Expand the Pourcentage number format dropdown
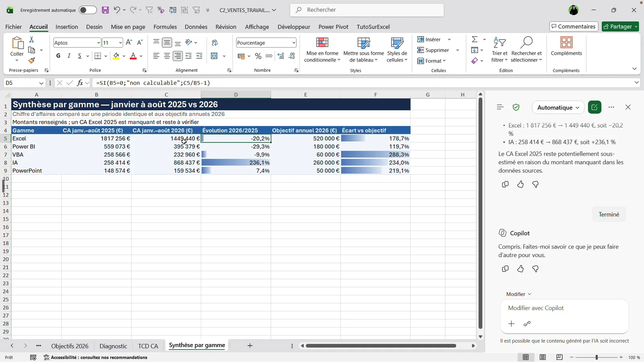644x362 pixels. [x=293, y=43]
